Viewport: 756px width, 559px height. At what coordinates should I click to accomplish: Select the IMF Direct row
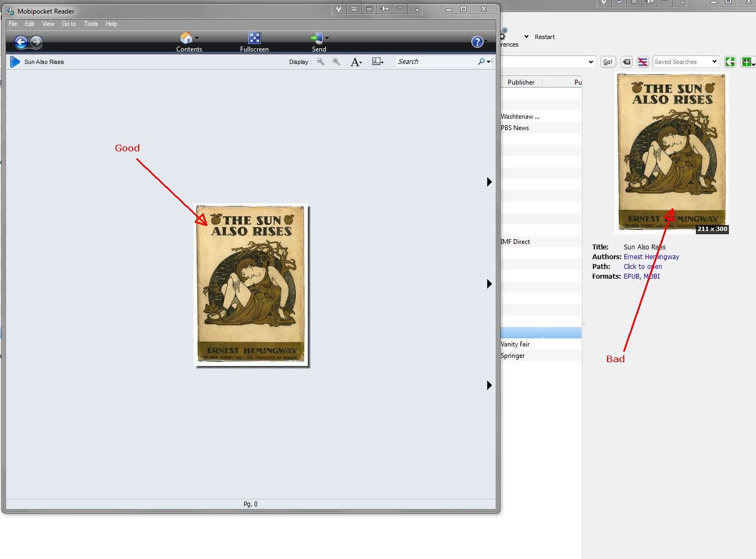coord(541,242)
